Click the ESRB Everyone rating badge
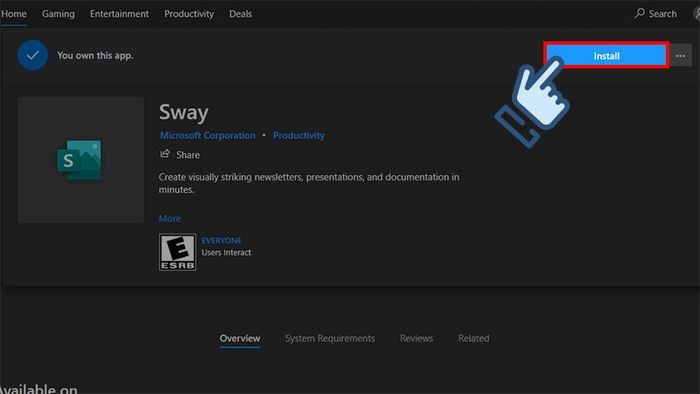Viewport: 700px width, 394px height. [x=178, y=252]
